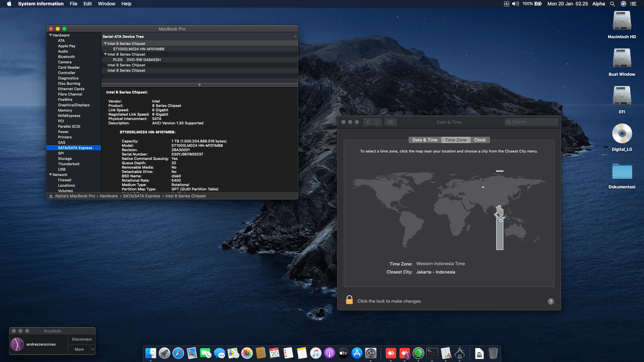644x362 pixels.
Task: Open the EFI drive on desktop
Action: tap(622, 96)
